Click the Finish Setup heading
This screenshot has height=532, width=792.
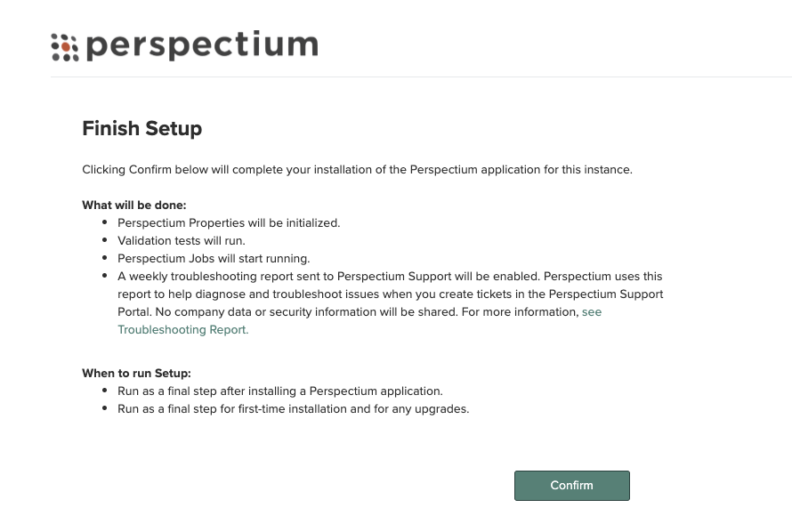coord(141,128)
